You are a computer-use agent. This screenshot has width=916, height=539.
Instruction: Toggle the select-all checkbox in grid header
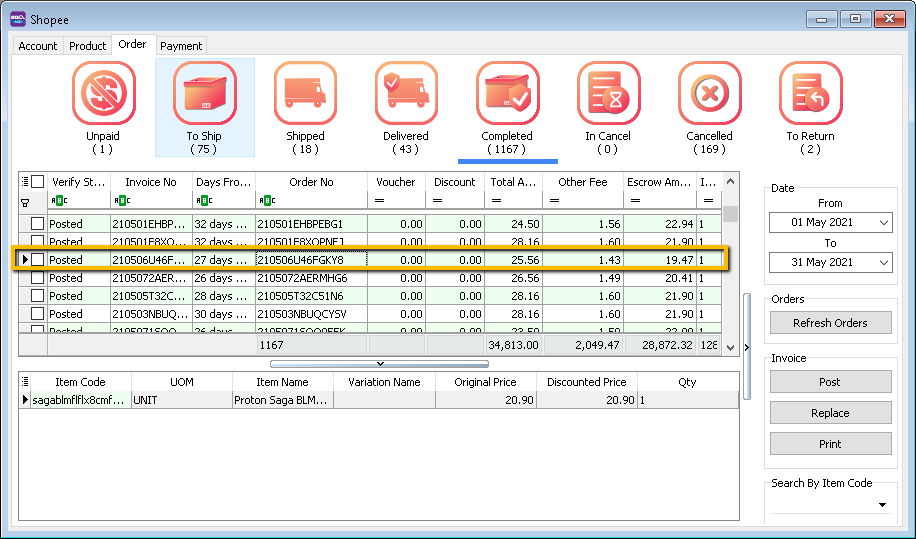point(38,182)
